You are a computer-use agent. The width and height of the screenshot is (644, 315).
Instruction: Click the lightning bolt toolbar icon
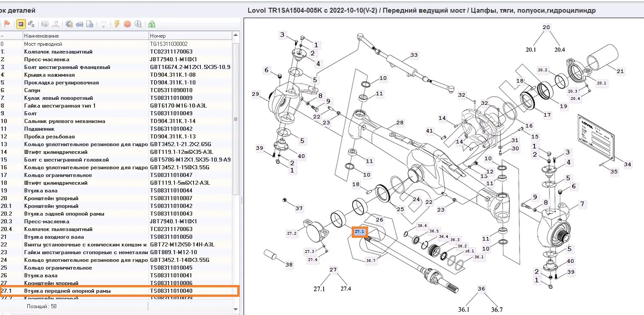click(117, 24)
